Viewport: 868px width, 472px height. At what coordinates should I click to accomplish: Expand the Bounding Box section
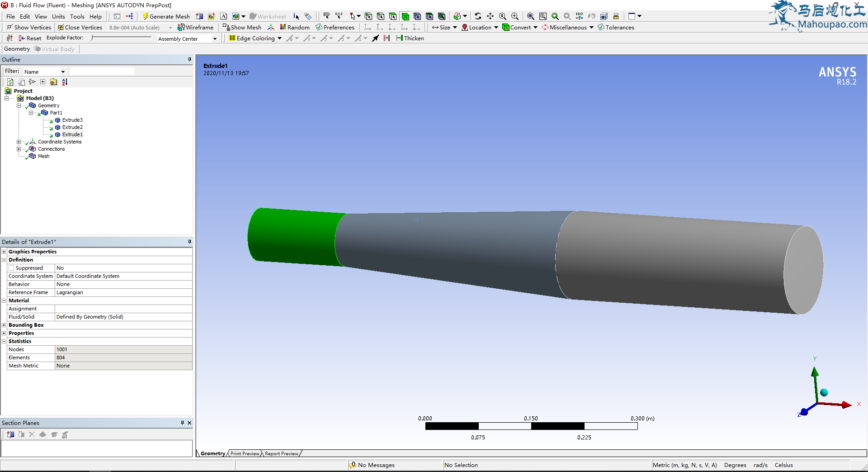[4, 325]
